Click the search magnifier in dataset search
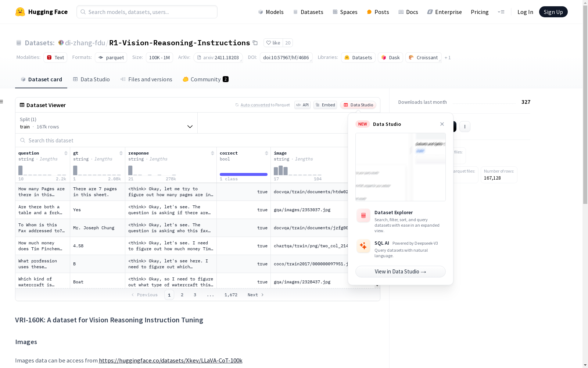 (23, 140)
